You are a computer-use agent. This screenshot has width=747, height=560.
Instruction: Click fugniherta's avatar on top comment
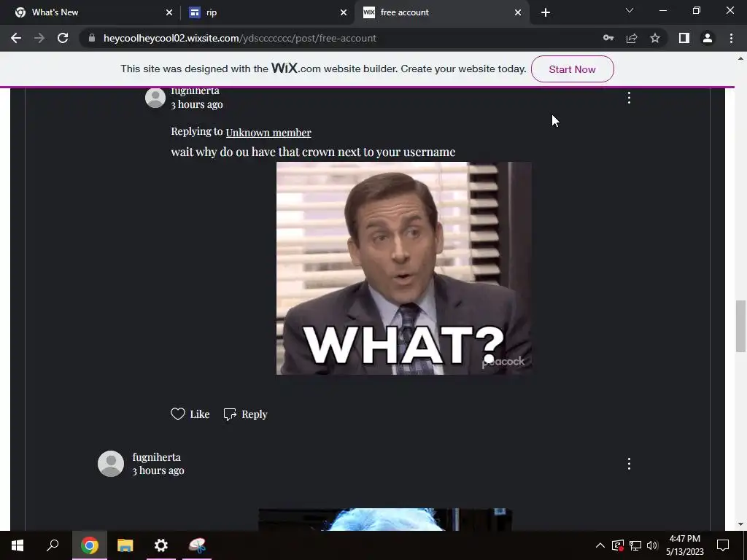click(x=155, y=98)
